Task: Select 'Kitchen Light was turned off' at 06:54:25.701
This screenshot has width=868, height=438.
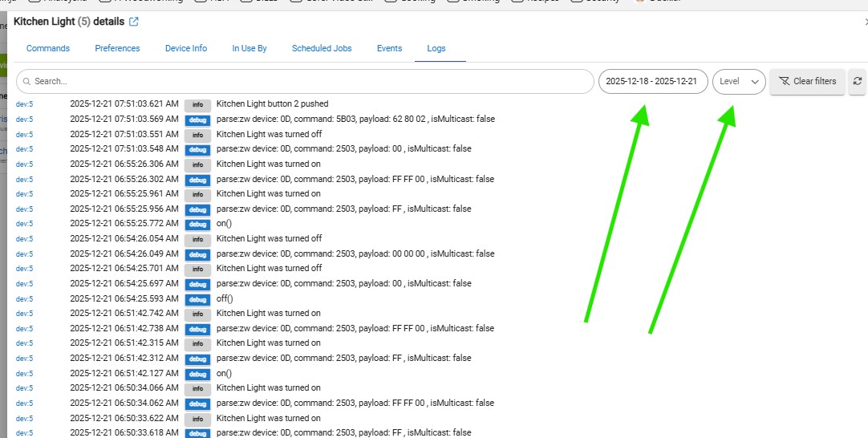Action: tap(269, 268)
